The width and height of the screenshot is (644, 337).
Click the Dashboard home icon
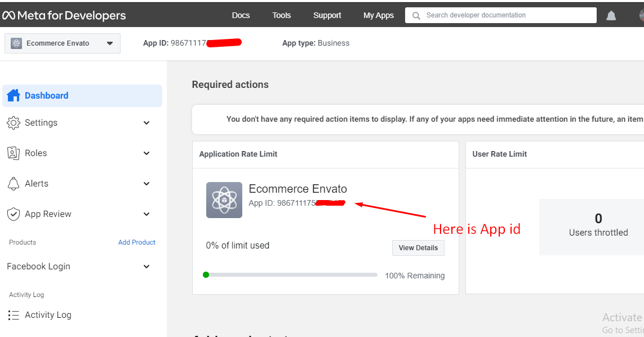pos(14,95)
